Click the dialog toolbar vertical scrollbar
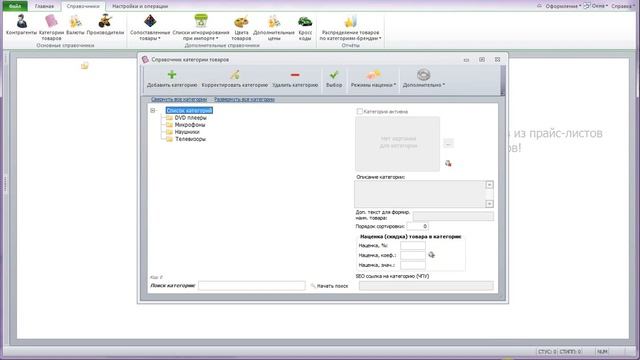Viewport: 640px width, 360px height. 502,81
